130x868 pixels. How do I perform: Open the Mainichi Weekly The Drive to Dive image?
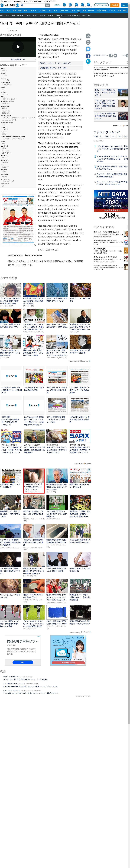18,221
